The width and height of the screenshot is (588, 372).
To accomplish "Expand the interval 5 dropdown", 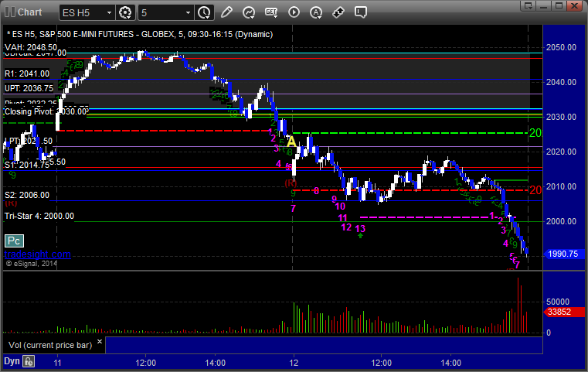I will [x=188, y=13].
